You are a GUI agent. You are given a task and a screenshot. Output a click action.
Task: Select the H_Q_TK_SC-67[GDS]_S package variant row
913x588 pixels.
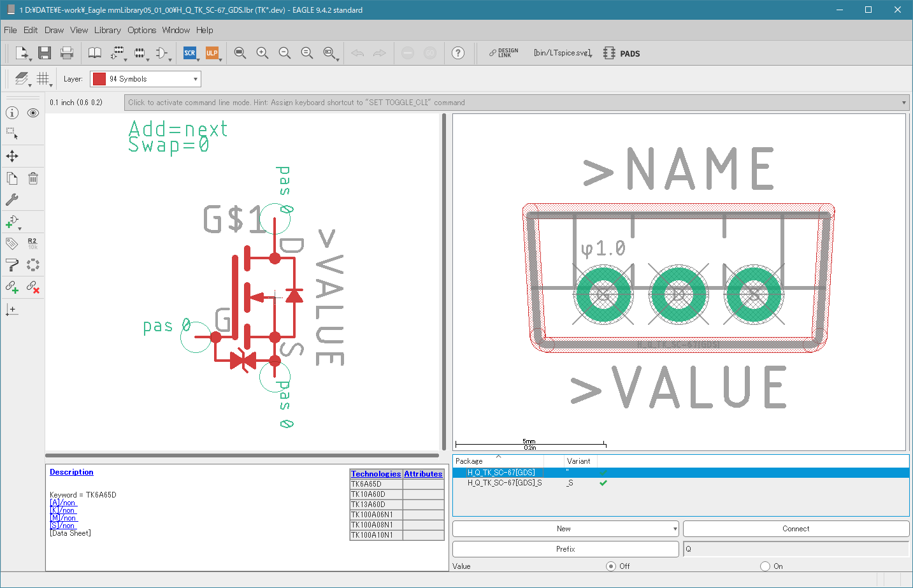505,483
